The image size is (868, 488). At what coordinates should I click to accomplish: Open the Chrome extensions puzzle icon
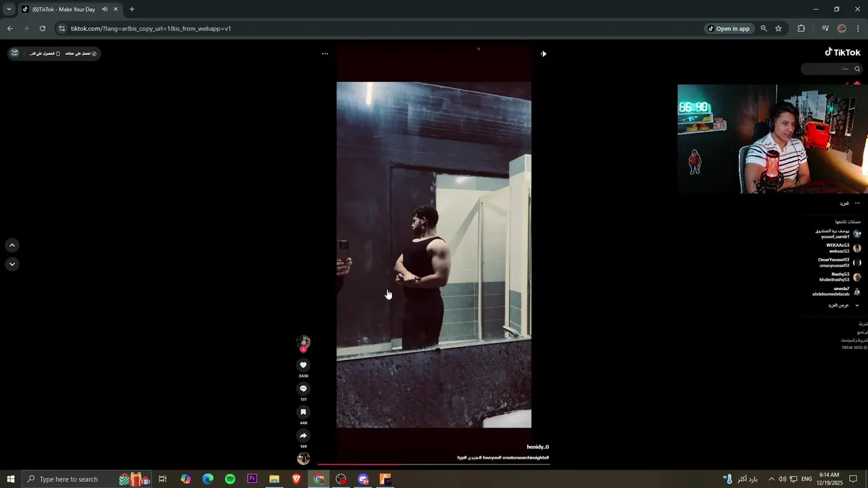coord(802,28)
